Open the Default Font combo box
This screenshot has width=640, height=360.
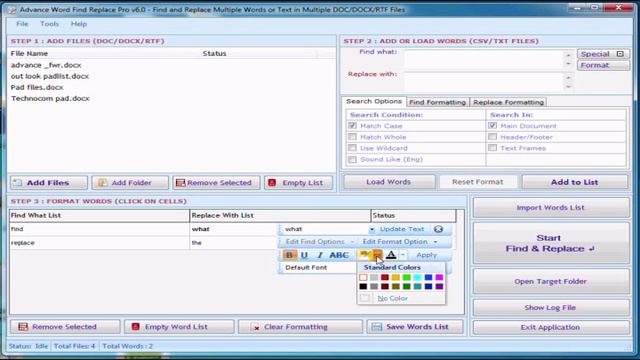(318, 268)
